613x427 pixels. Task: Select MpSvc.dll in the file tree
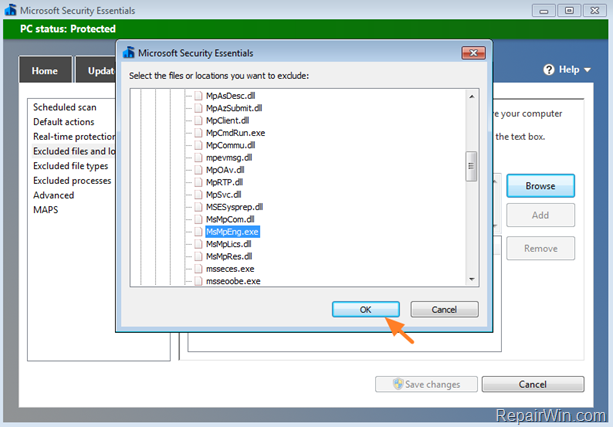[x=223, y=195]
